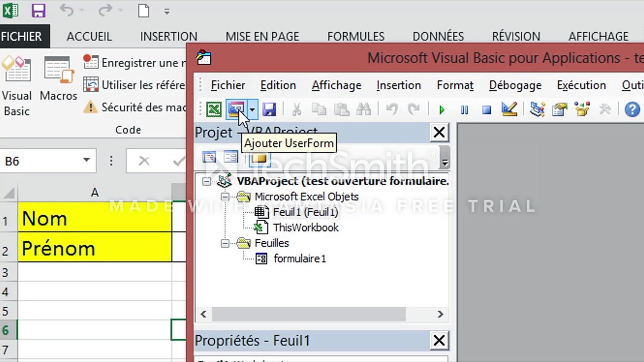Open Customize Quick Access Toolbar dropdown
Screen dimensions: 644x362
pos(167,11)
